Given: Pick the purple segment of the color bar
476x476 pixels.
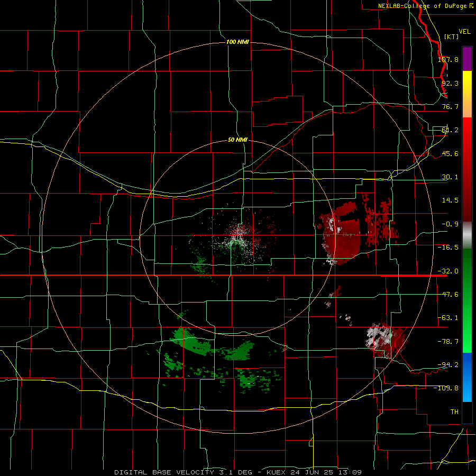Looking at the screenshot, I should pos(467,59).
